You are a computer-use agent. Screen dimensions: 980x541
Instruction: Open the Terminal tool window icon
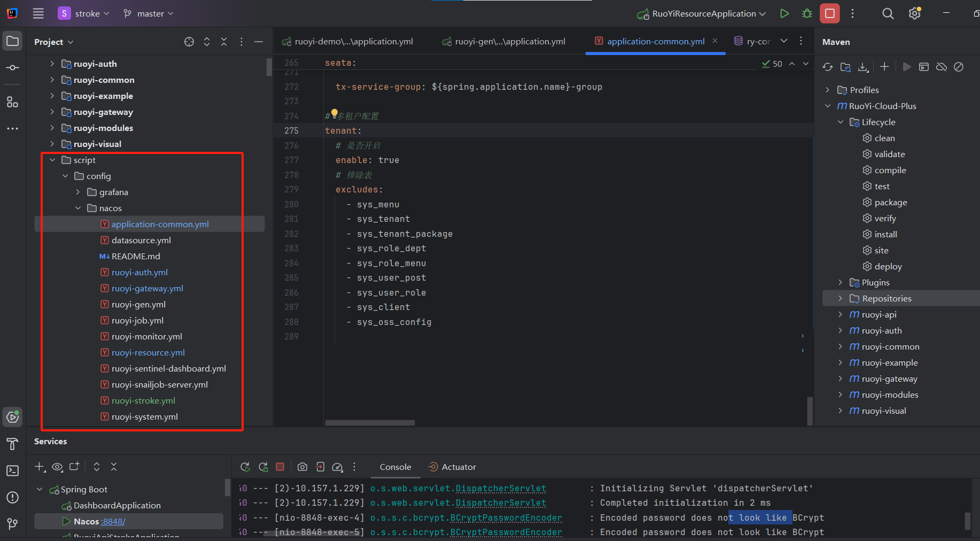tap(12, 470)
